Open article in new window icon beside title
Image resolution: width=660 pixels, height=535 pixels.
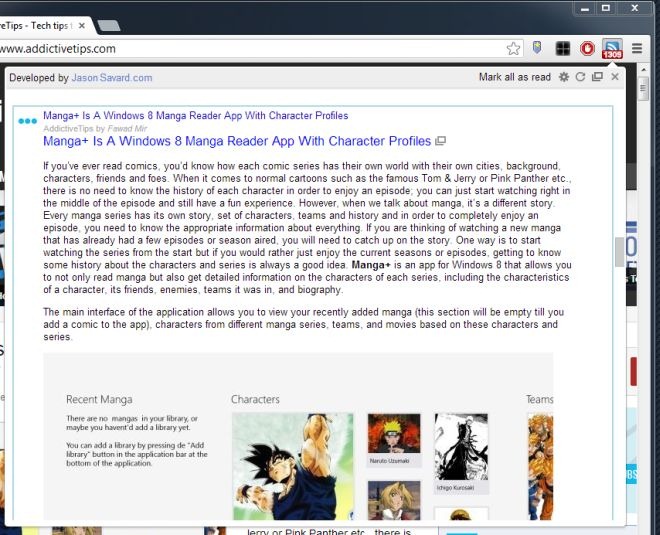pyautogui.click(x=440, y=141)
